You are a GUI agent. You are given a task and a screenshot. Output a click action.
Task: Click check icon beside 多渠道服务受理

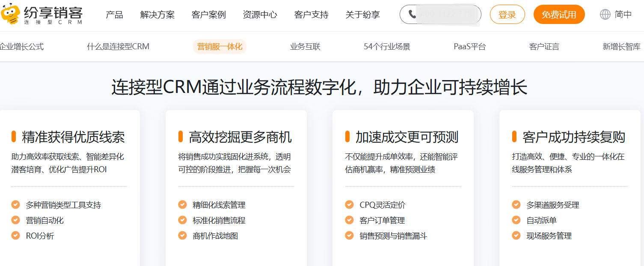516,205
